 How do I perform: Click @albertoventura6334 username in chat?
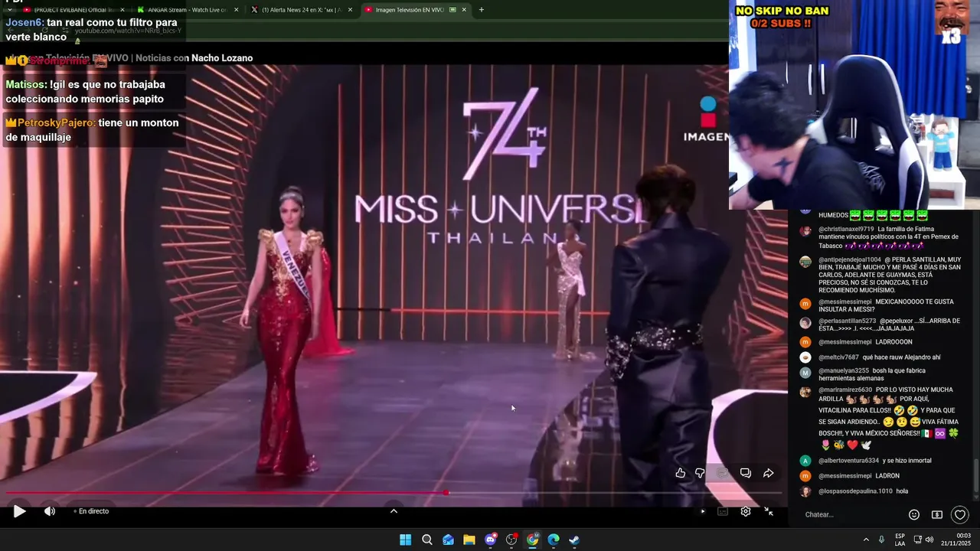click(848, 461)
